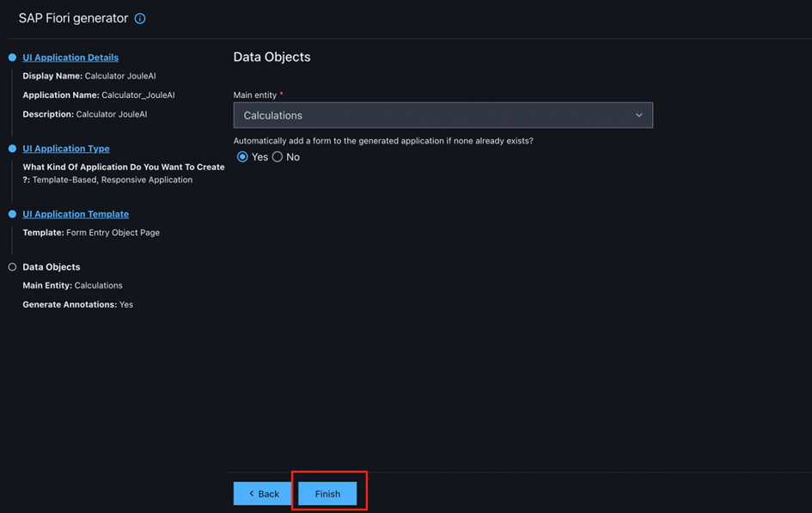This screenshot has width=812, height=513.
Task: Click the Main Entity: Calculations summary line
Action: [x=72, y=285]
